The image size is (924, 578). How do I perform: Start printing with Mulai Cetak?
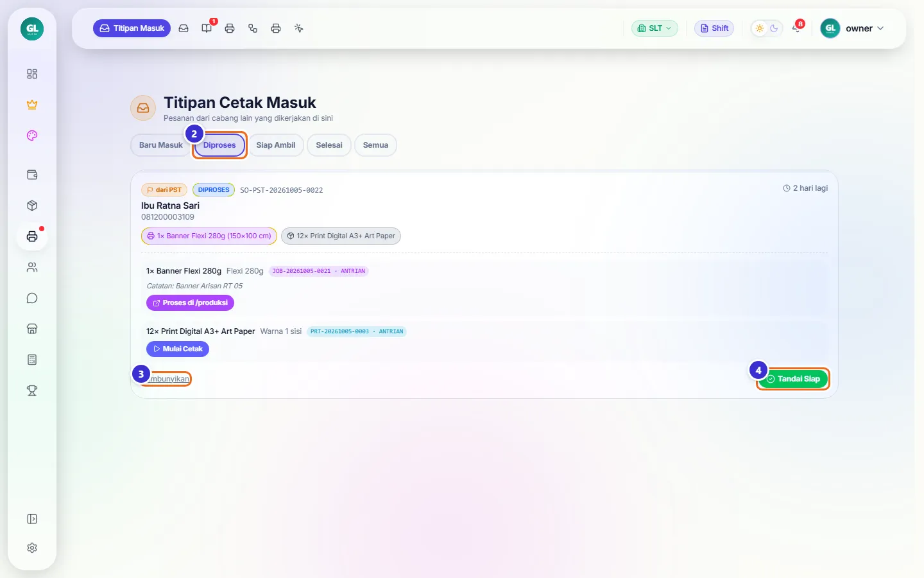pyautogui.click(x=178, y=349)
